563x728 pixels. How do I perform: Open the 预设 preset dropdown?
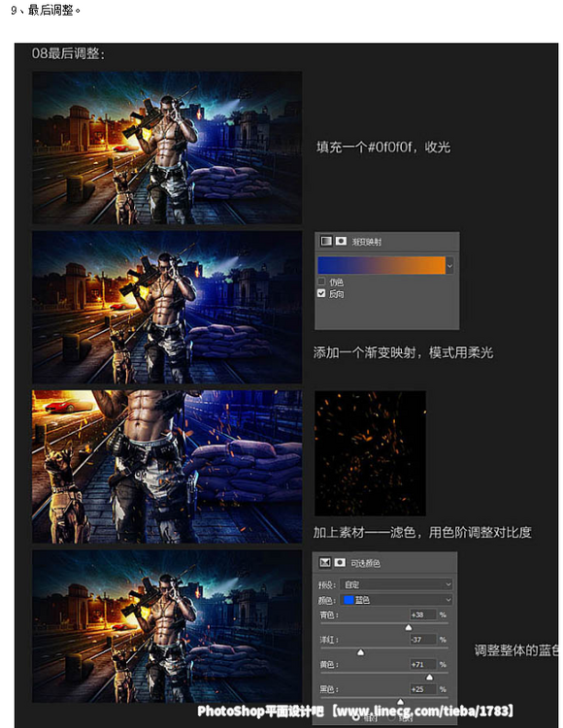pyautogui.click(x=397, y=584)
